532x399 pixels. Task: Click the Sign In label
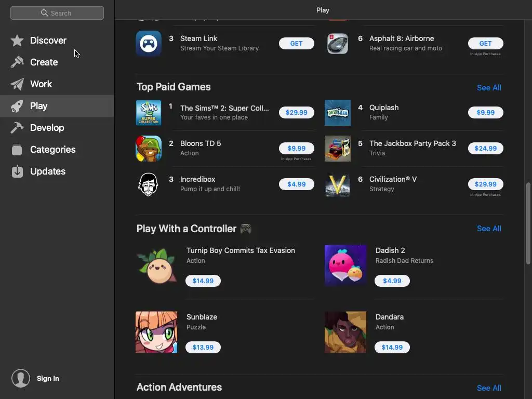48,379
